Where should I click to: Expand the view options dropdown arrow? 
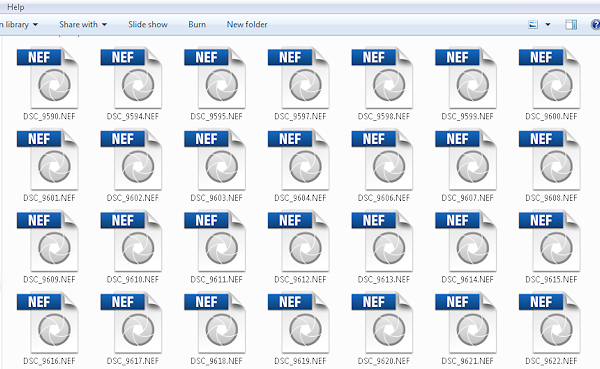pos(548,24)
